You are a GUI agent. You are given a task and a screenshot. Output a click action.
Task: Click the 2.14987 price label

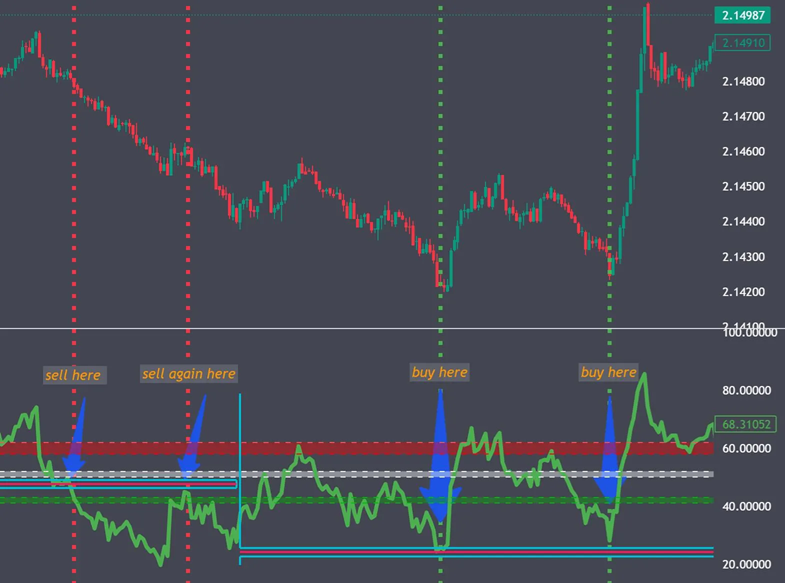(742, 16)
